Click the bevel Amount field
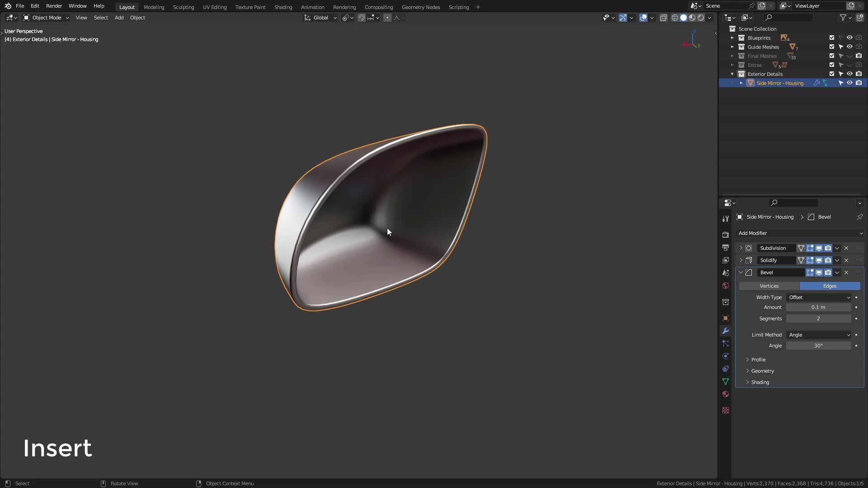The height and width of the screenshot is (488, 868). click(x=818, y=307)
